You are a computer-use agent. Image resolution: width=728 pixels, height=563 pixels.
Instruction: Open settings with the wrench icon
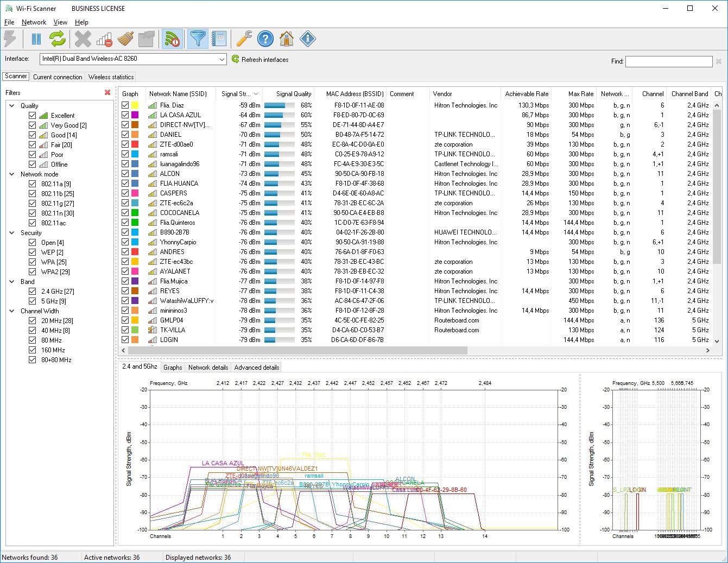point(244,39)
